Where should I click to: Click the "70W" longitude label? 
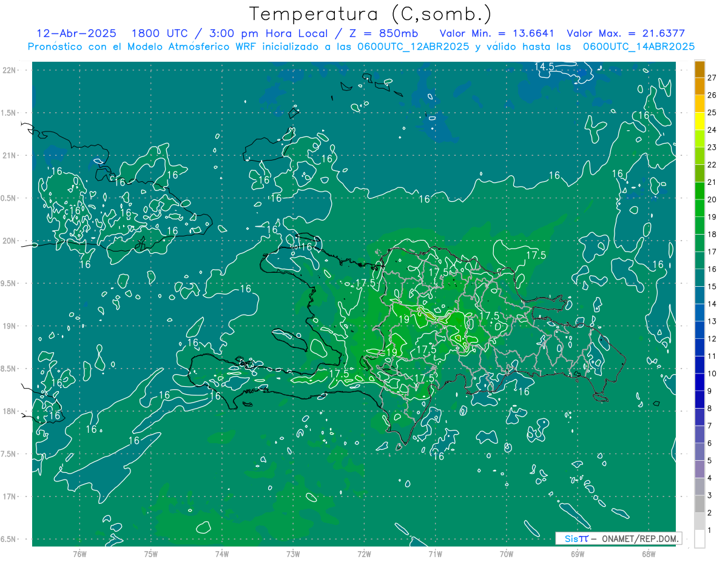(507, 554)
